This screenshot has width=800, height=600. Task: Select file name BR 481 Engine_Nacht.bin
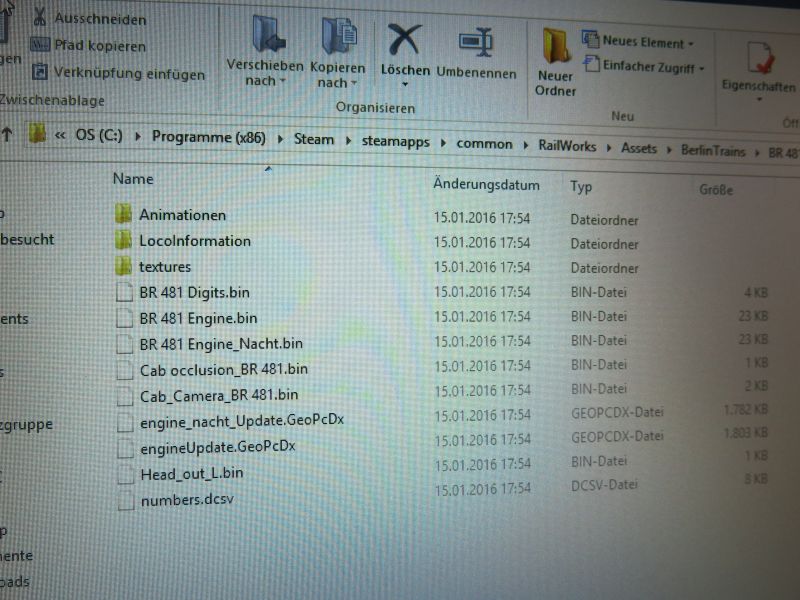click(221, 344)
